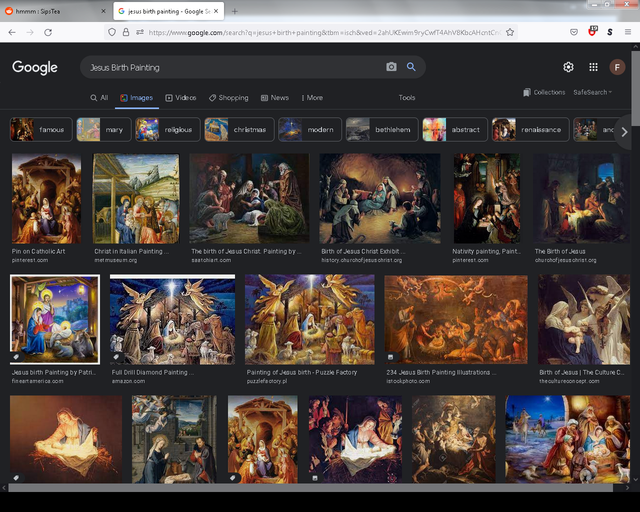The image size is (640, 512).
Task: Switch to the News search tab
Action: pos(275,98)
